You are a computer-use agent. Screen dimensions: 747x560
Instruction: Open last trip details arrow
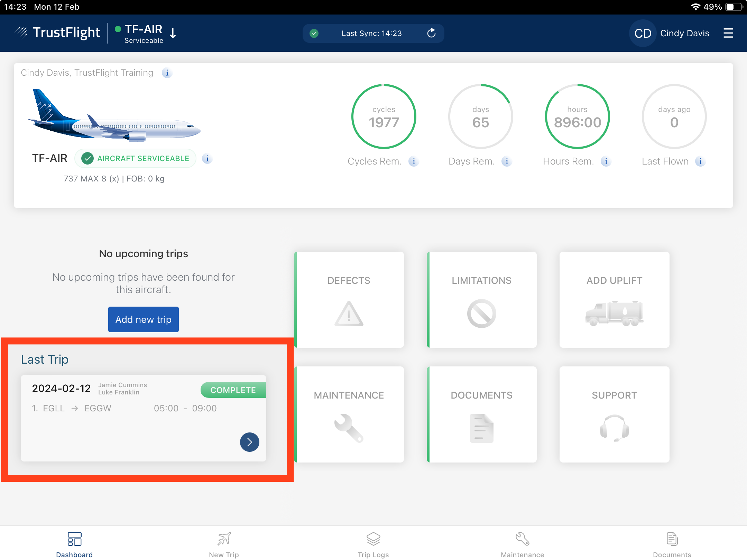coord(249,442)
